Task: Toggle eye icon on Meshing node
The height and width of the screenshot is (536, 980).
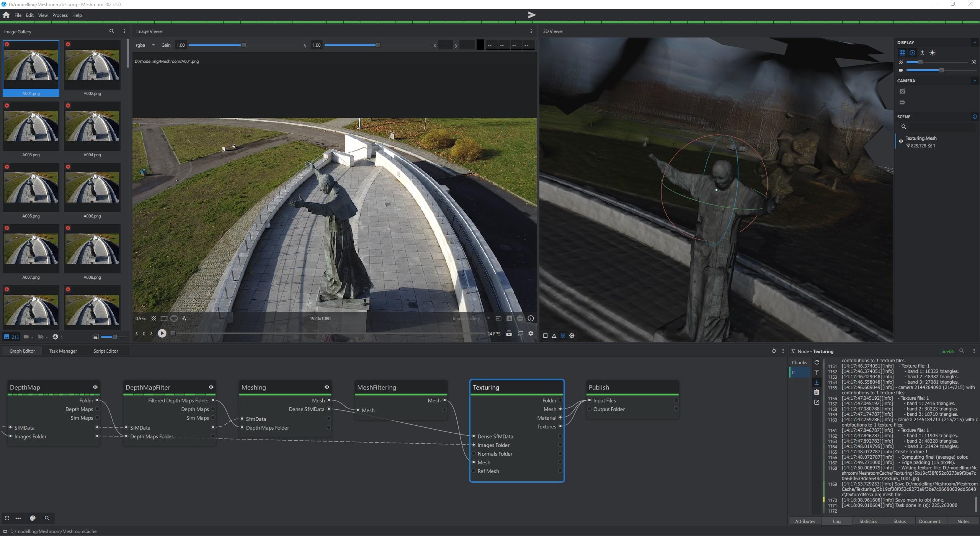Action: click(x=327, y=387)
